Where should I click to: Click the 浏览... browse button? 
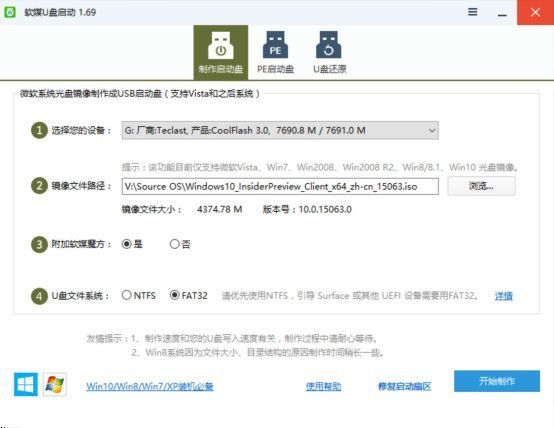pos(481,186)
